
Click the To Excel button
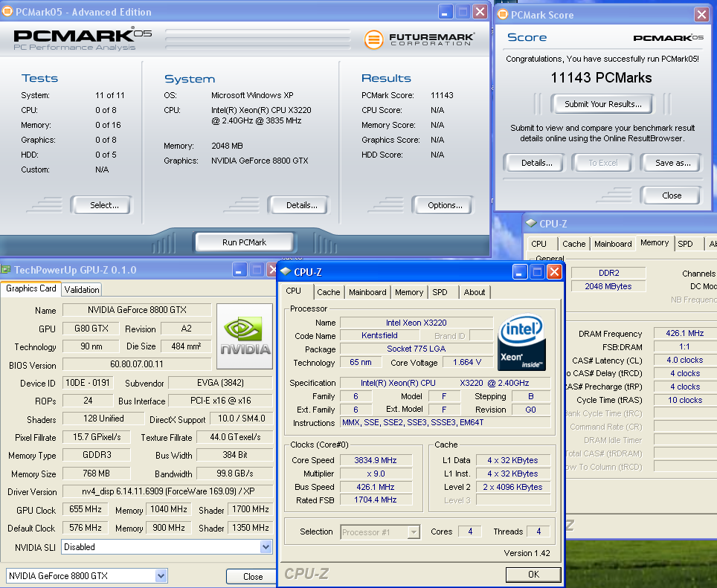tap(602, 163)
